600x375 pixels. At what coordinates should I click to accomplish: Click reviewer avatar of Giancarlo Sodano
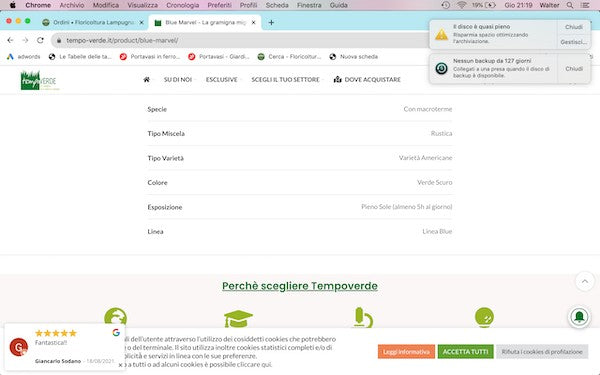(19, 347)
